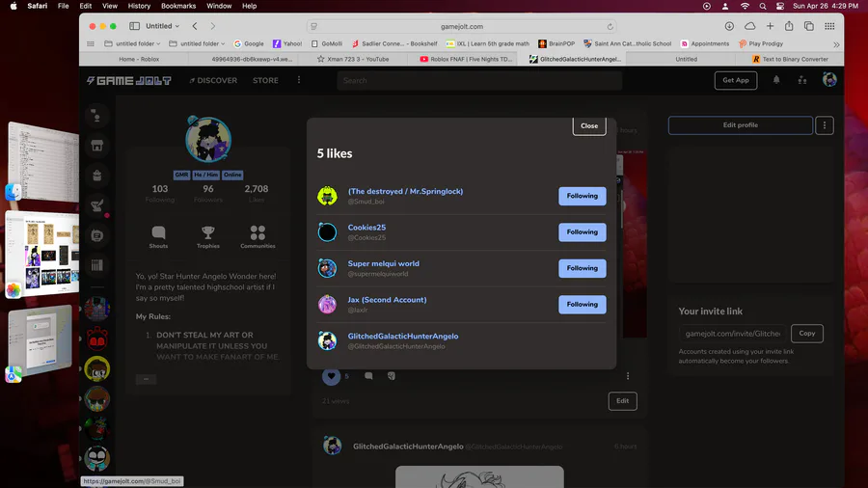Toggle Following for Super melqui world
The width and height of the screenshot is (868, 488).
(582, 268)
